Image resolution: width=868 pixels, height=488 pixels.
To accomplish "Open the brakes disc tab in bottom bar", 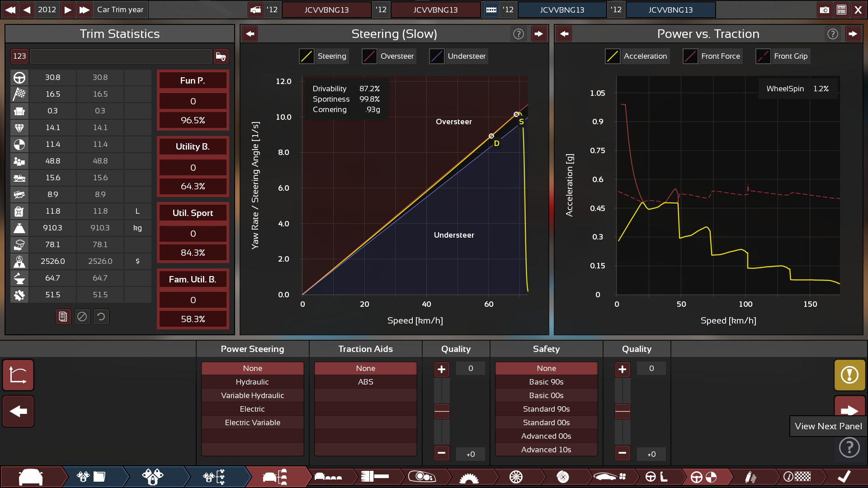I will point(563,477).
